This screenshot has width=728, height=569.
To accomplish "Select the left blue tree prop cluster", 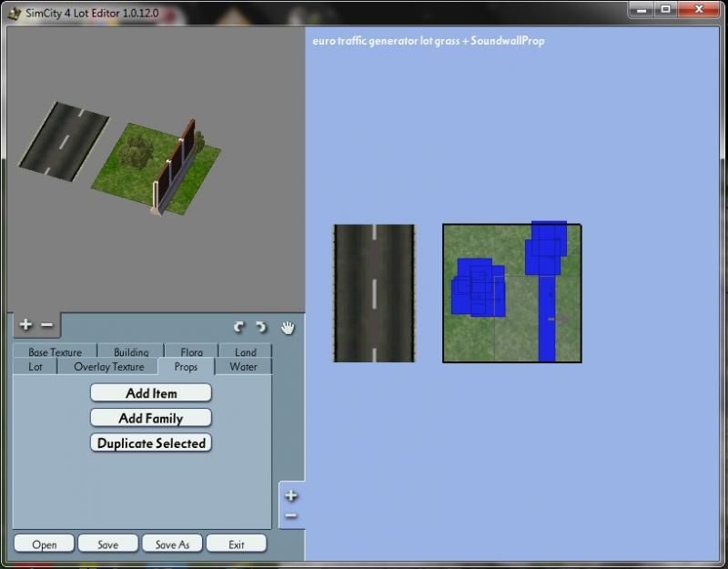I will pyautogui.click(x=479, y=288).
